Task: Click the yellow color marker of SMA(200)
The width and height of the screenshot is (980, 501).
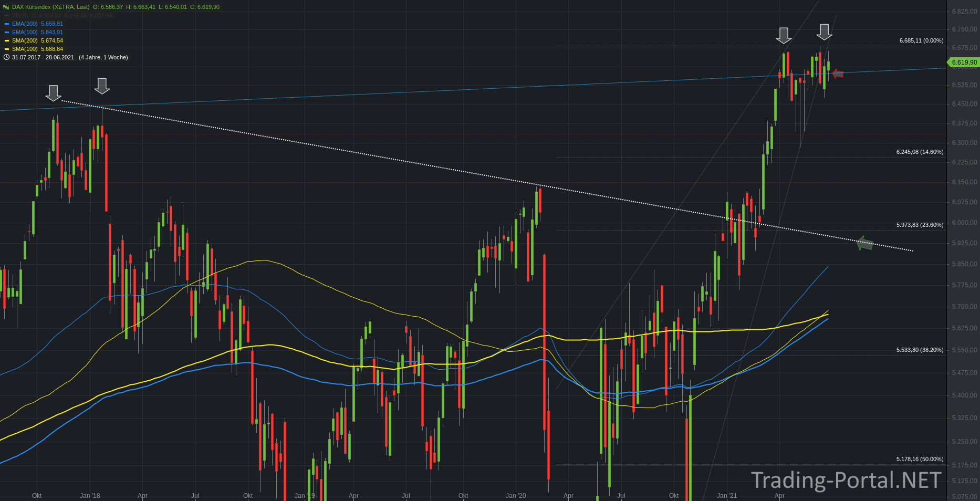Action: (x=7, y=40)
